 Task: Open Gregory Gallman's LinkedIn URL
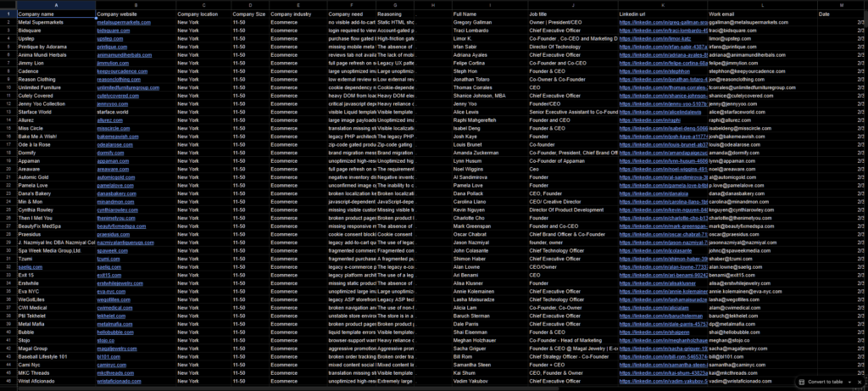pos(663,22)
